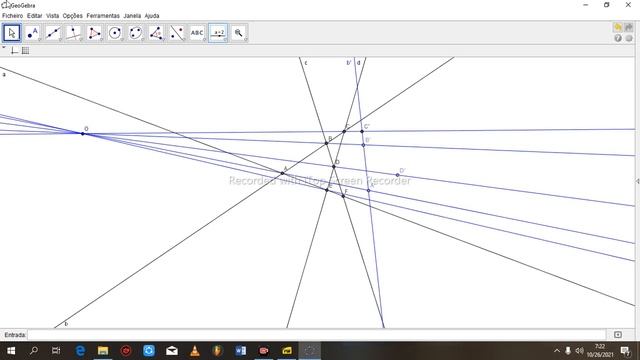
Task: Open the Ajuda menu
Action: [152, 16]
